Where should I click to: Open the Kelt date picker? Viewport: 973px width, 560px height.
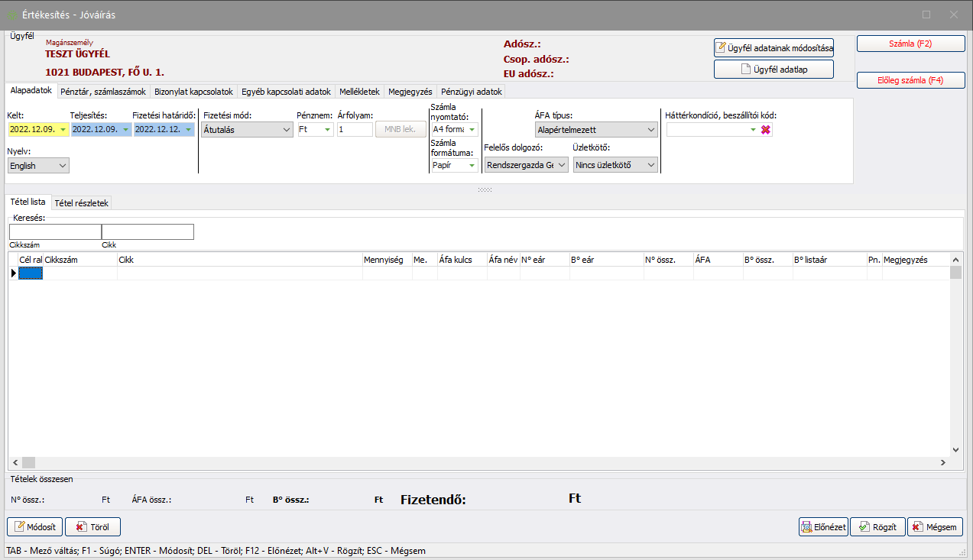(x=63, y=130)
